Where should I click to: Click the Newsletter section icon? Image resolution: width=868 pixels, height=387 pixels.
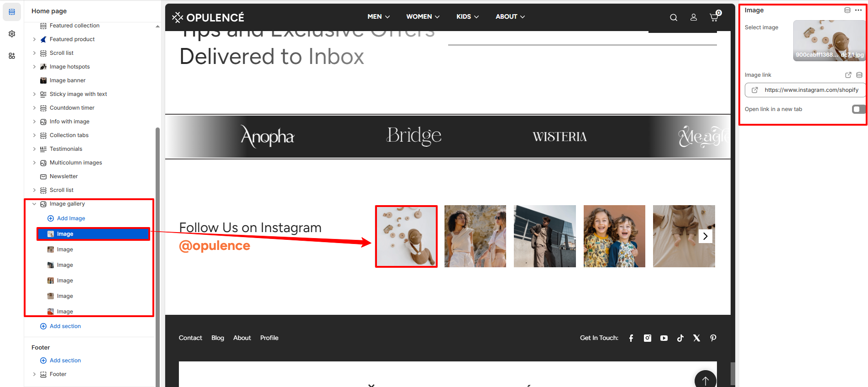coord(43,176)
